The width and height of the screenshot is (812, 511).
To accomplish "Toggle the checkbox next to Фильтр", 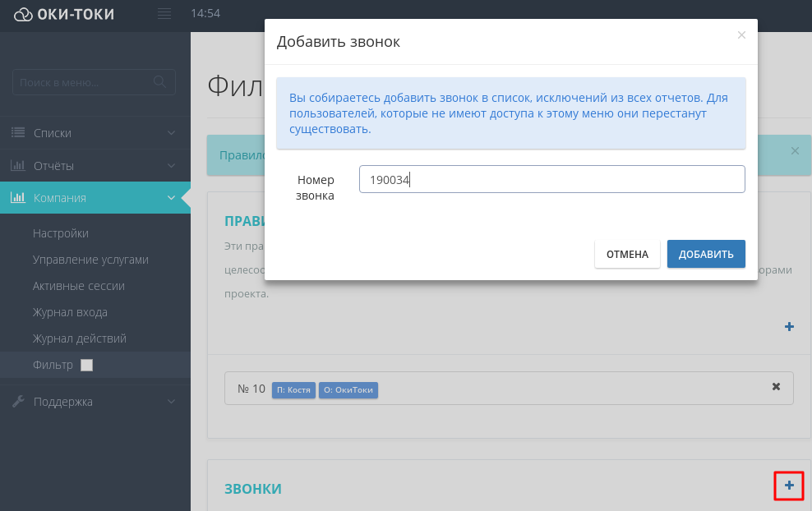I will point(86,366).
